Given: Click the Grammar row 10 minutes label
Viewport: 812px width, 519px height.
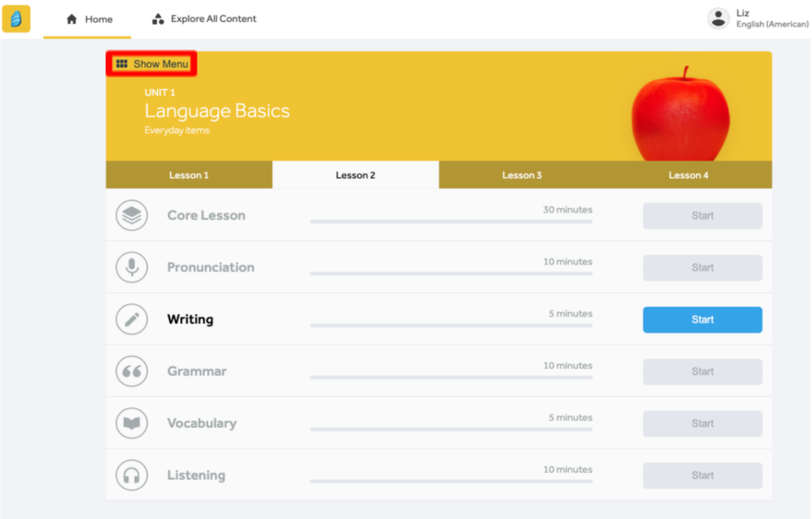Looking at the screenshot, I should click(x=568, y=366).
